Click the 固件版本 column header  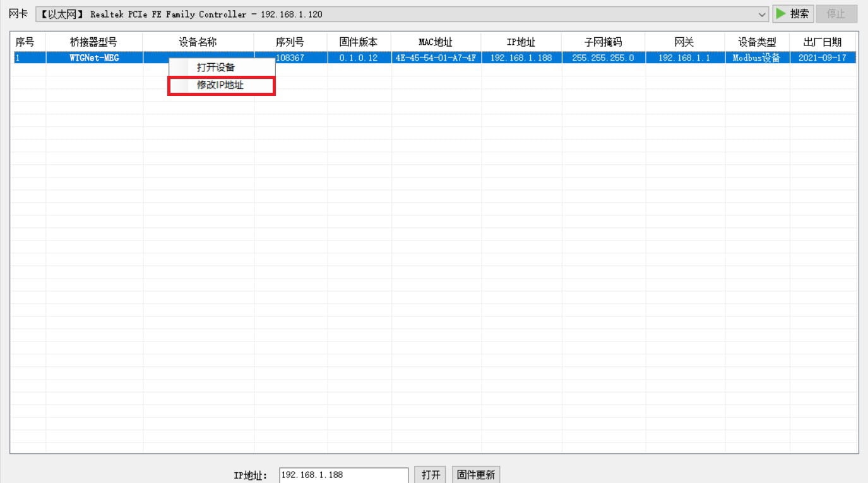359,42
